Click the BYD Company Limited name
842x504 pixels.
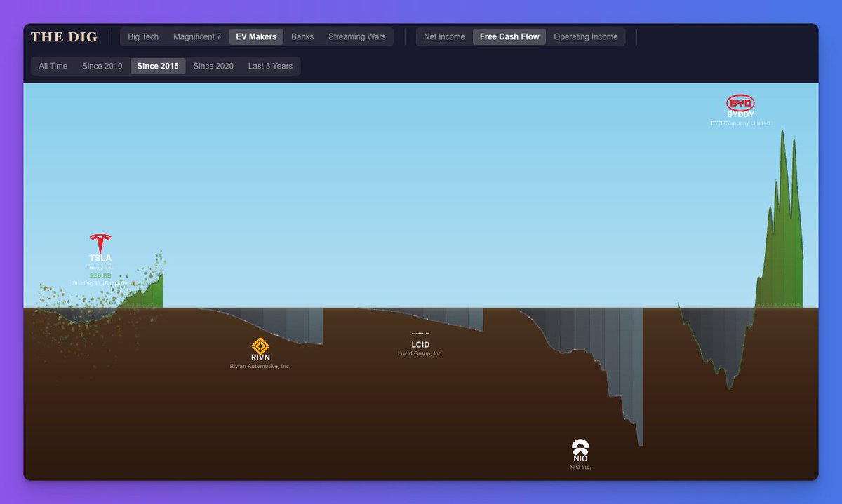pos(740,123)
